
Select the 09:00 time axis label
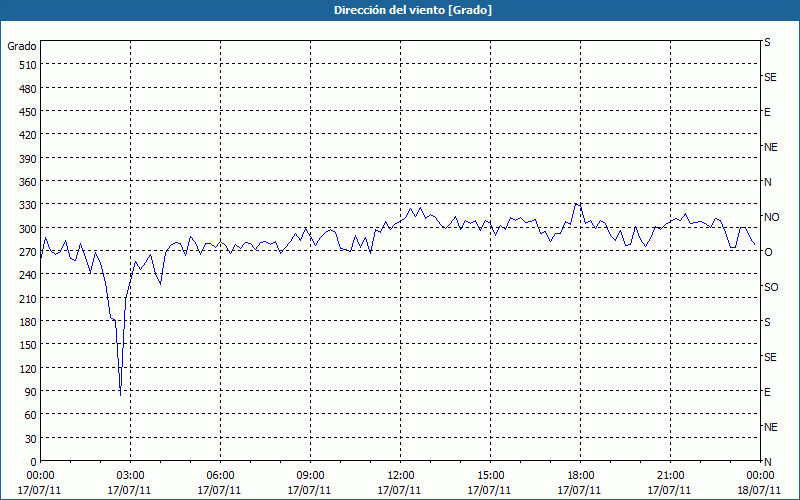click(310, 476)
